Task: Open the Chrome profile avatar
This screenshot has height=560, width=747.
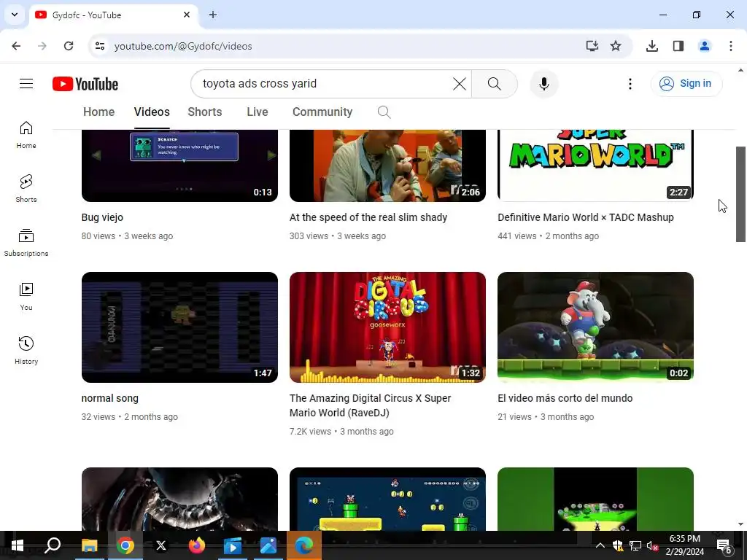Action: pos(705,46)
